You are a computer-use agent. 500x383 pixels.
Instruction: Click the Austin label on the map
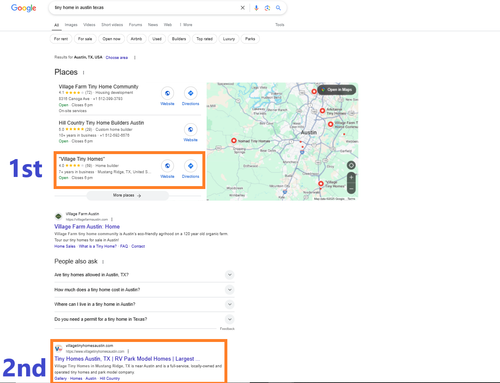click(x=309, y=133)
